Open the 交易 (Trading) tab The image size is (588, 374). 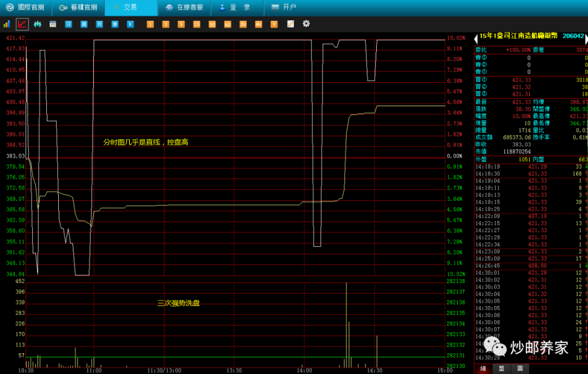[x=131, y=8]
